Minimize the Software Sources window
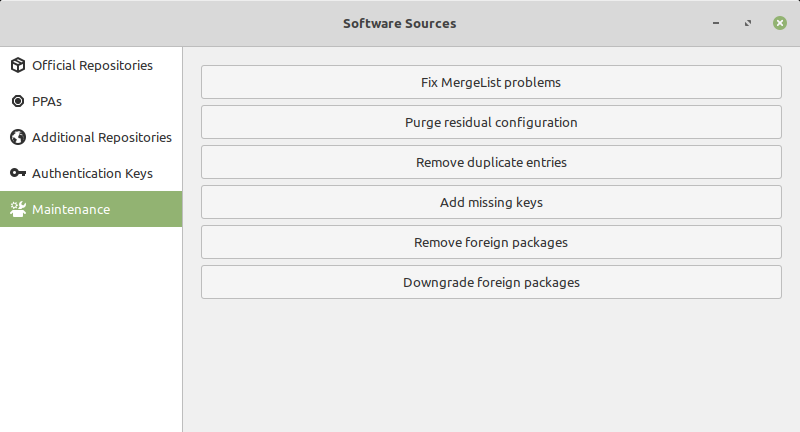800x432 pixels. click(x=716, y=22)
